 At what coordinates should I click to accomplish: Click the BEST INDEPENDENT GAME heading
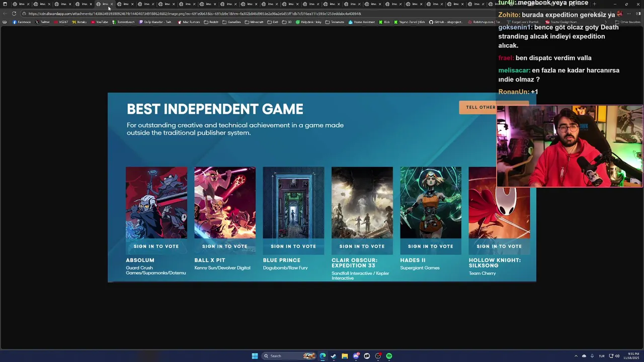[215, 109]
